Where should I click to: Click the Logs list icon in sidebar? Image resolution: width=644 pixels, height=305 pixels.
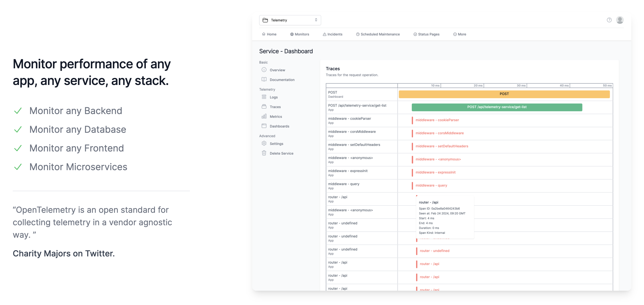pos(264,97)
